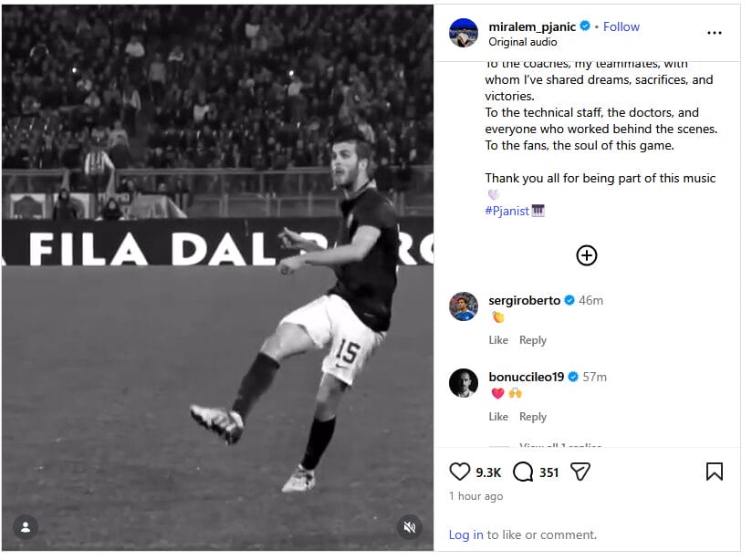This screenshot has width=752, height=560.
Task: Open sergiroberto's profile avatar
Action: (x=464, y=306)
